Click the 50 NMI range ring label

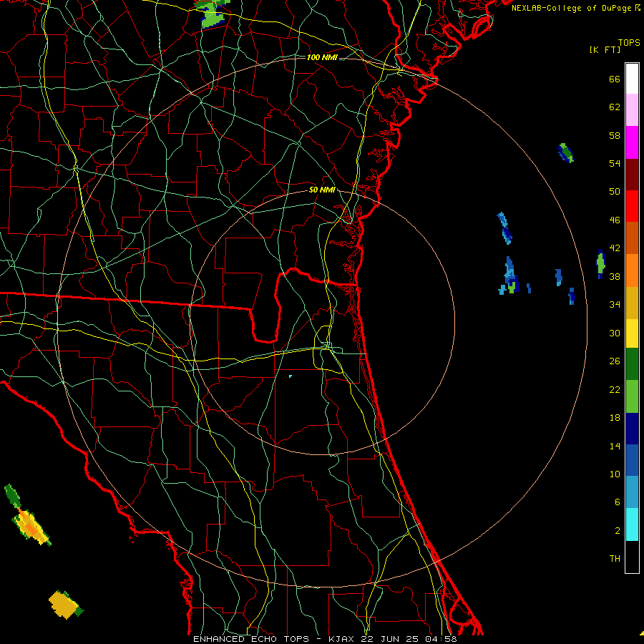[x=322, y=190]
